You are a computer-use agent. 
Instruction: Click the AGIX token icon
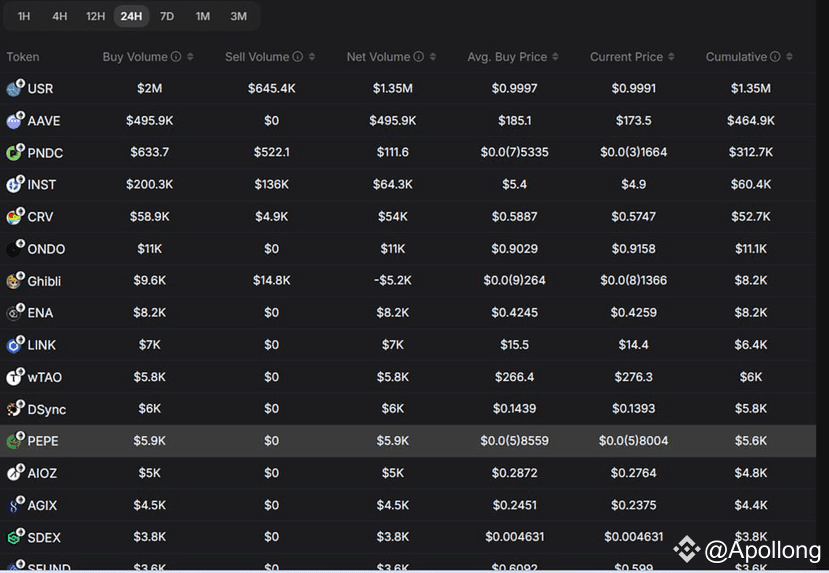click(x=15, y=505)
